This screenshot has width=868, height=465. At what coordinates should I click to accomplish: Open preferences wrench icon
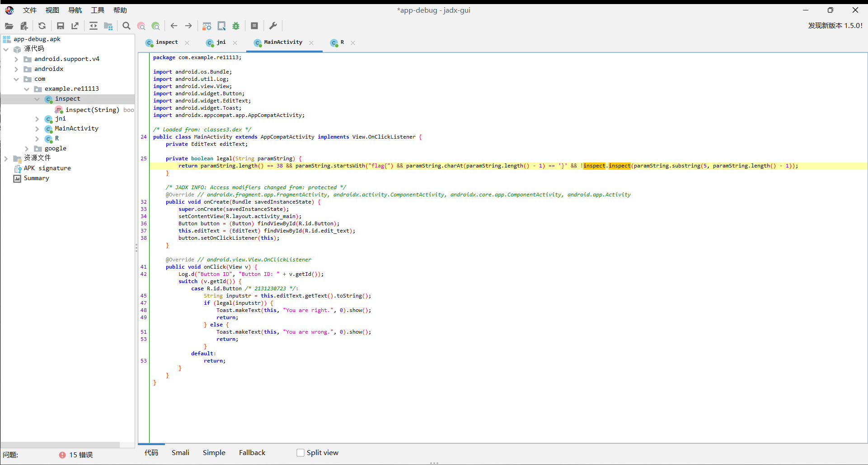tap(273, 26)
